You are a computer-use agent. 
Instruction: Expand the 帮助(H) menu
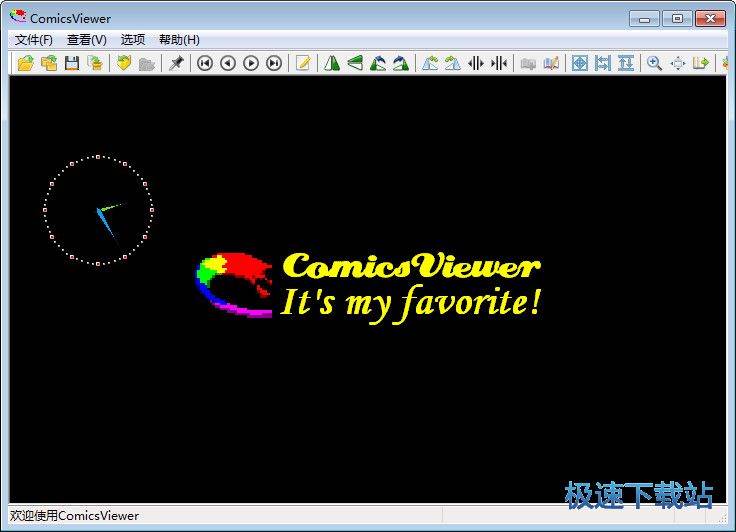pyautogui.click(x=179, y=40)
